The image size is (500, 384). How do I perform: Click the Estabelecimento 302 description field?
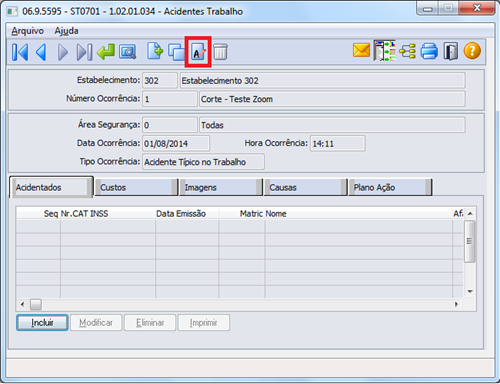322,81
